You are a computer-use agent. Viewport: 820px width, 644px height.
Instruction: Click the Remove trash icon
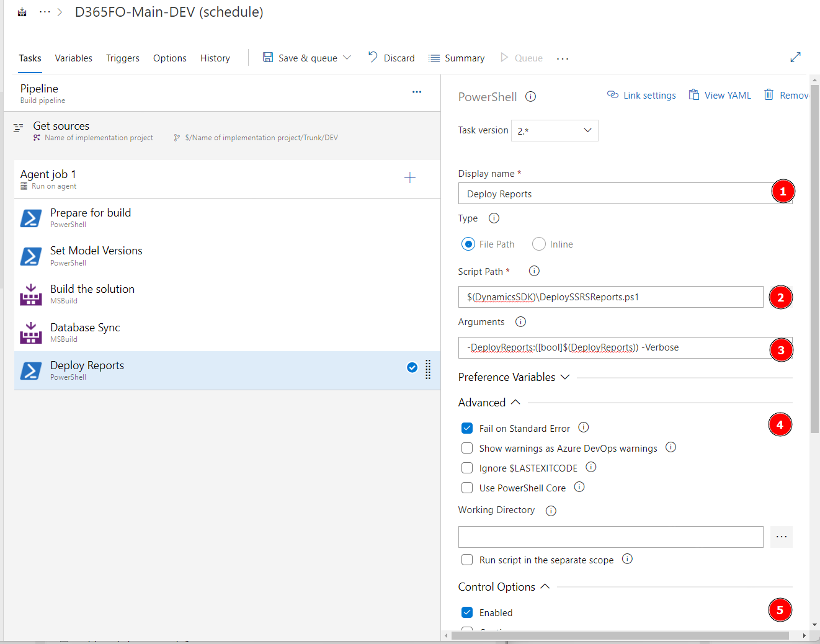point(769,95)
